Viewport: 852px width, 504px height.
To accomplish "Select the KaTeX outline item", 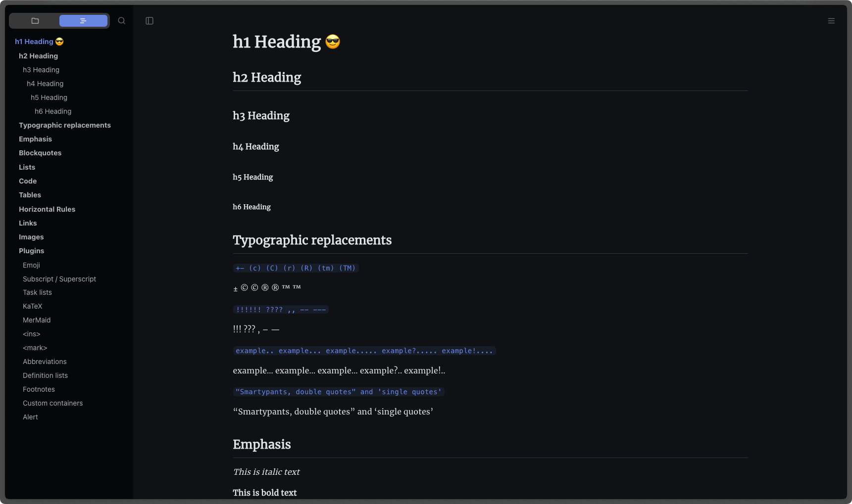I will click(x=32, y=306).
